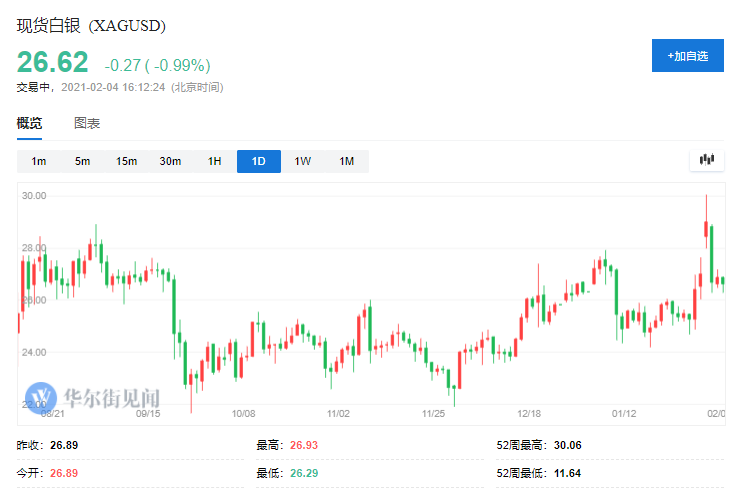This screenshot has height=492, width=741.
Task: Select the 1H timeframe
Action: click(214, 161)
